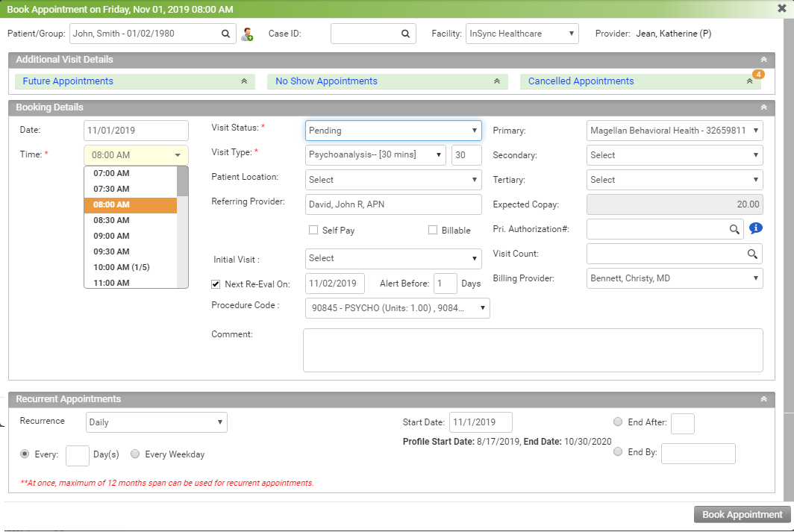
Task: Tick the Billable checkbox
Action: [x=433, y=231]
